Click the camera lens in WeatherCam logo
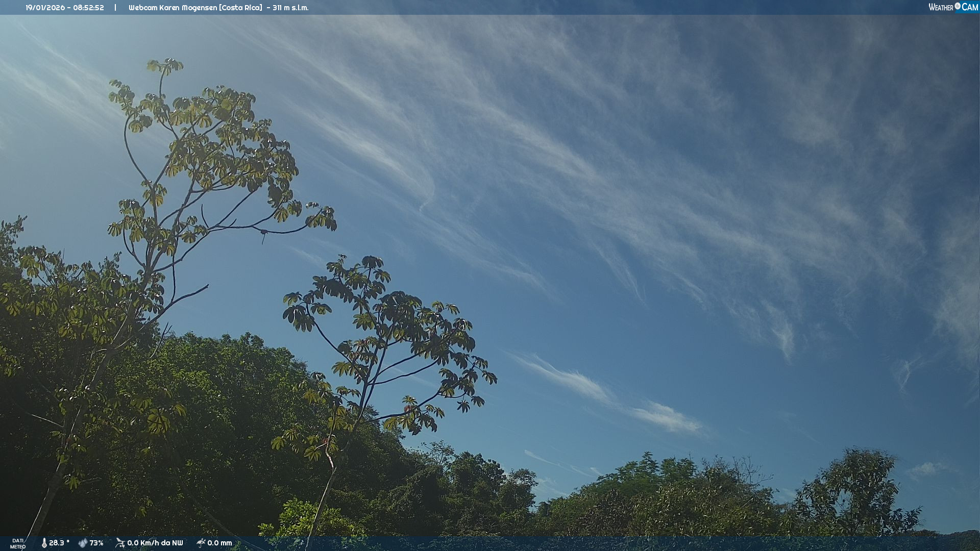Viewport: 980px width, 551px height. pyautogui.click(x=958, y=6)
